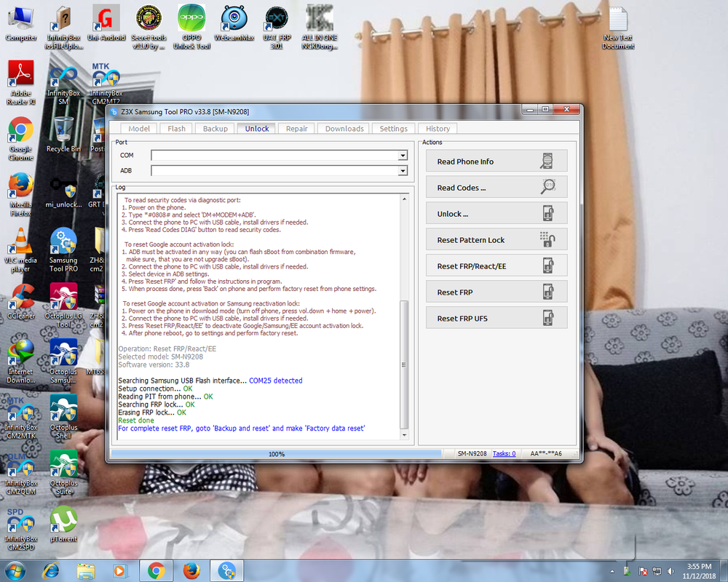Open Octoplus LG Tool shortcut
728x582 pixels.
click(x=63, y=306)
